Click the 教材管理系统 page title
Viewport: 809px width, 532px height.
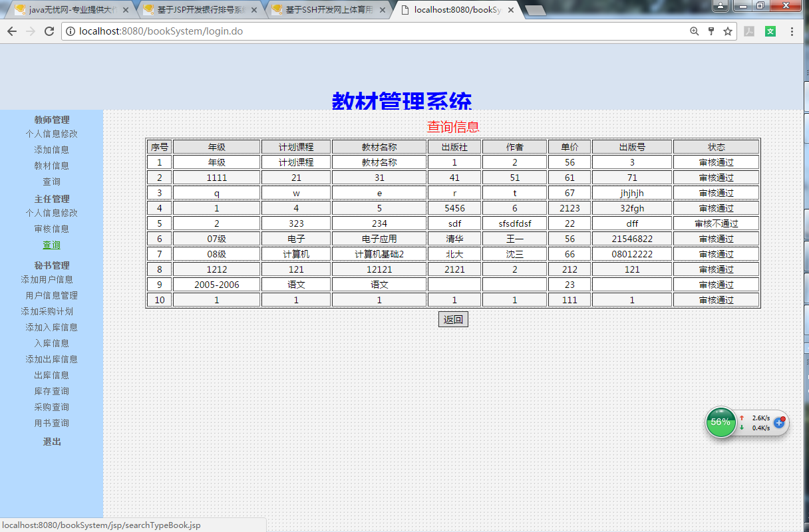(x=402, y=101)
